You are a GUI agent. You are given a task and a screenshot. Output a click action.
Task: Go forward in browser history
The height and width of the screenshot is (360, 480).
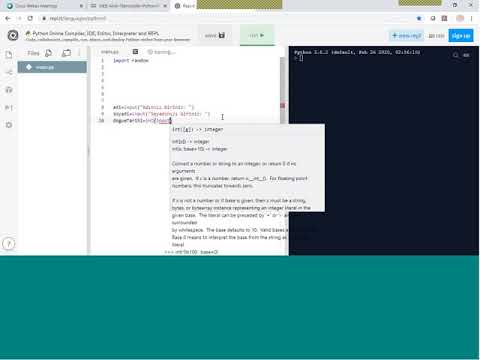(19, 18)
